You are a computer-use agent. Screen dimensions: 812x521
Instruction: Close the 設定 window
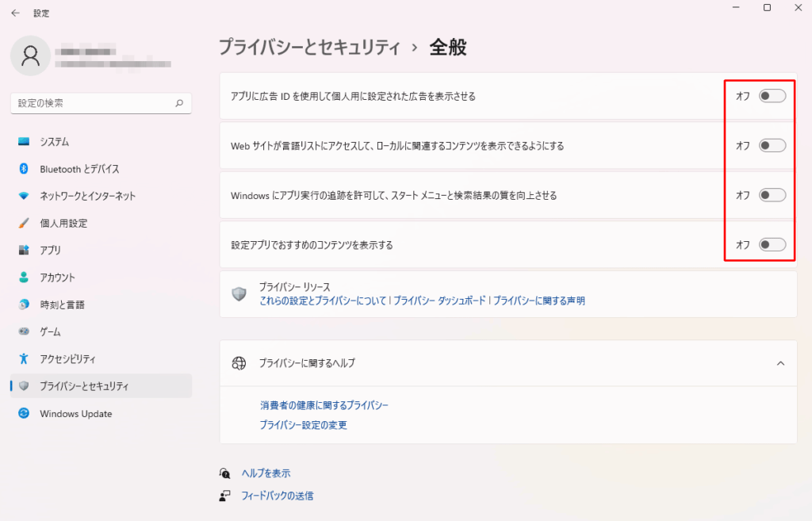[x=798, y=8]
